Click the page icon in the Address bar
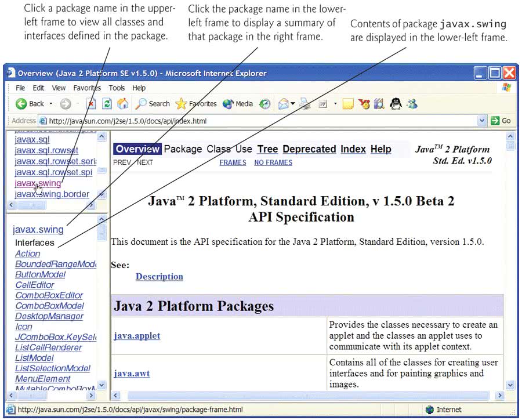522x420 pixels. tap(43, 121)
